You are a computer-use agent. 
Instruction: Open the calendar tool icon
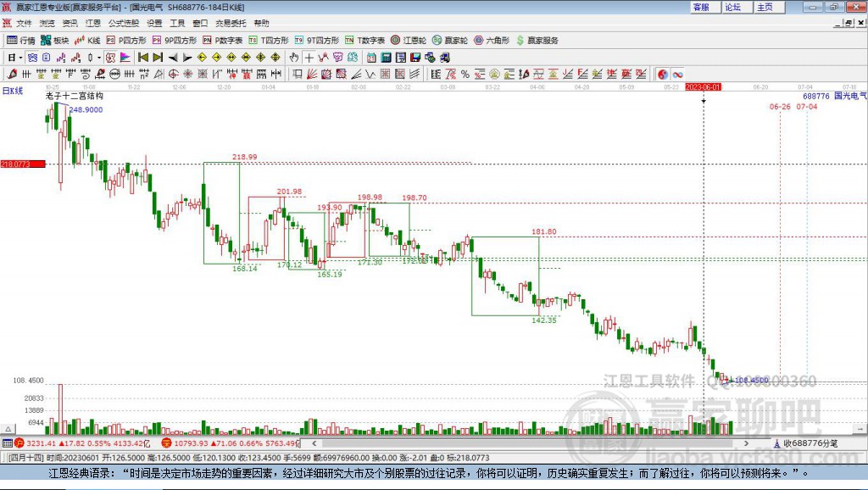click(371, 57)
